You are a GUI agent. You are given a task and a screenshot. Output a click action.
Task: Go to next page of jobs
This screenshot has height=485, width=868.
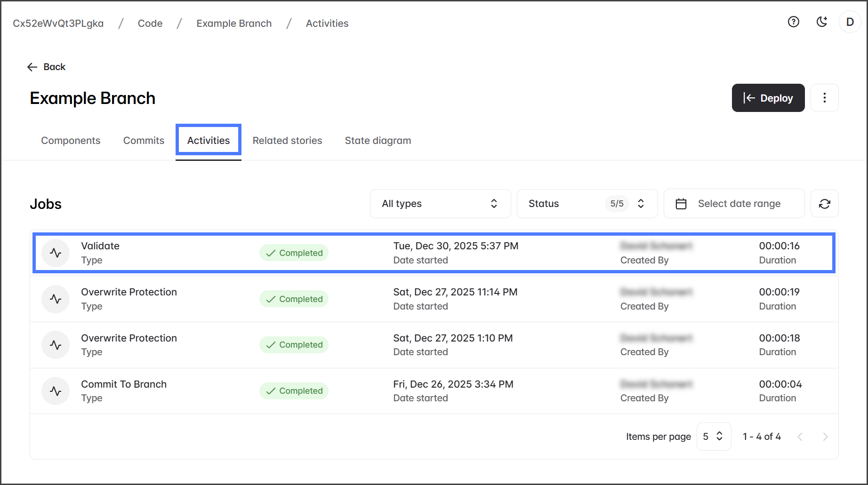click(x=825, y=437)
